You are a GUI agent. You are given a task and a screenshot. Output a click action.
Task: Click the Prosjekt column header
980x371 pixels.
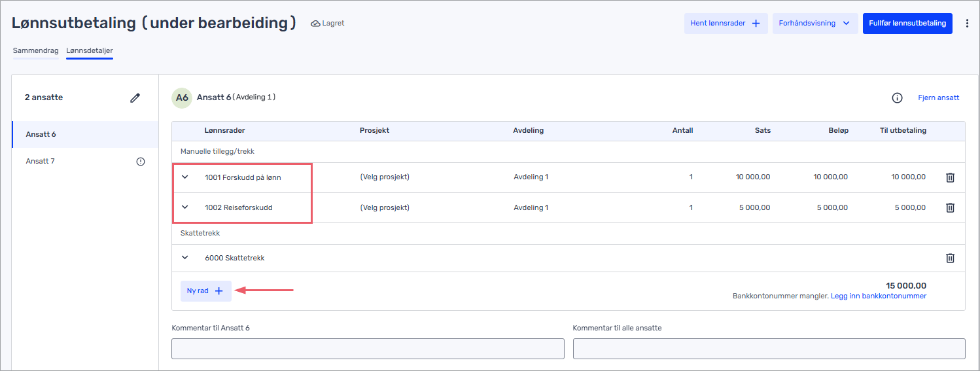[x=374, y=130]
